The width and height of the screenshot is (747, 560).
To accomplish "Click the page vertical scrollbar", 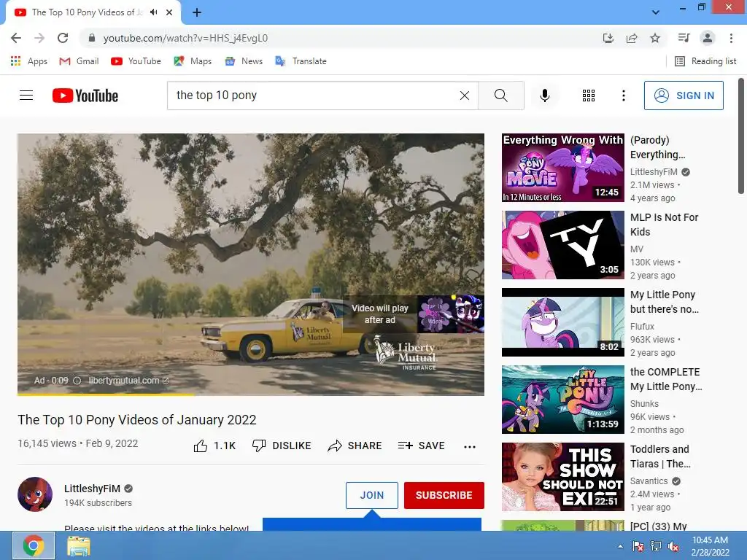I will point(741,136).
